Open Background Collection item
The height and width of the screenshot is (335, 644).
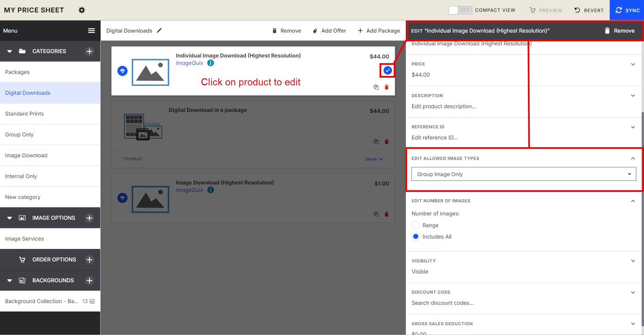pos(50,301)
